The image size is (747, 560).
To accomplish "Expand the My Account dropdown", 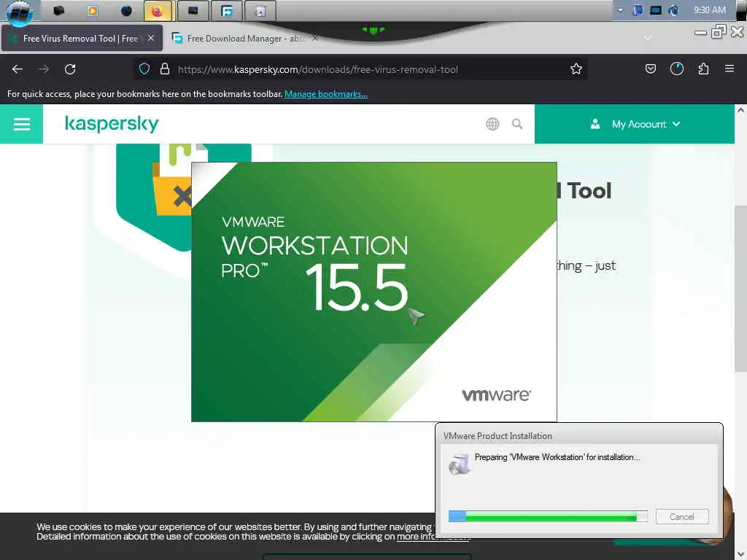I will (x=635, y=124).
